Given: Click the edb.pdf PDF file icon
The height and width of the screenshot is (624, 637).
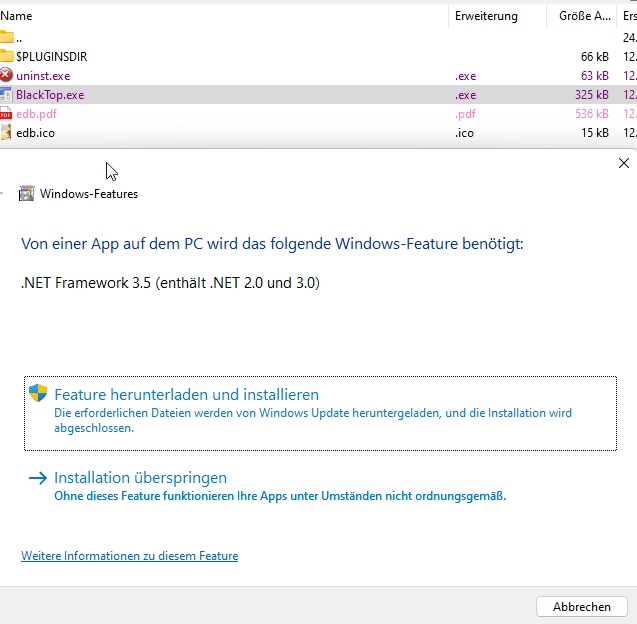Looking at the screenshot, I should pyautogui.click(x=6, y=114).
